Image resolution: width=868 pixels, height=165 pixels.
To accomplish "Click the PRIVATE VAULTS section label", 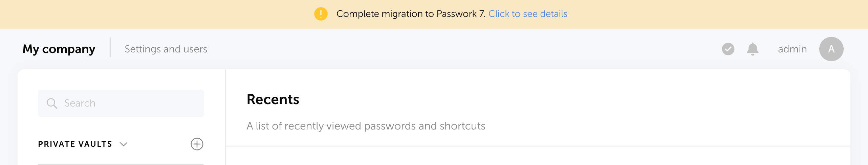I will (x=75, y=144).
